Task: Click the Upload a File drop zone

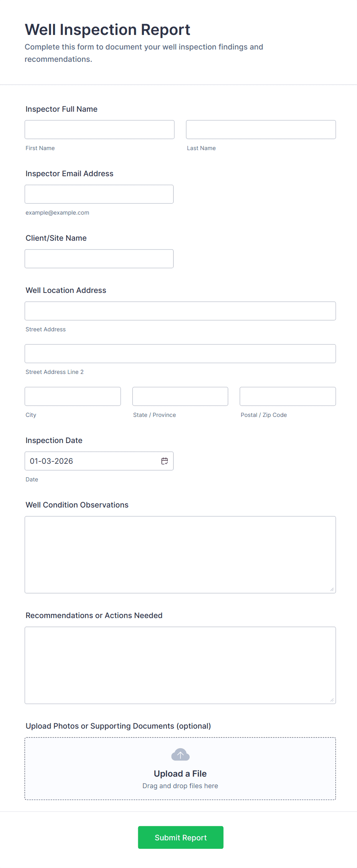Action: click(x=180, y=768)
